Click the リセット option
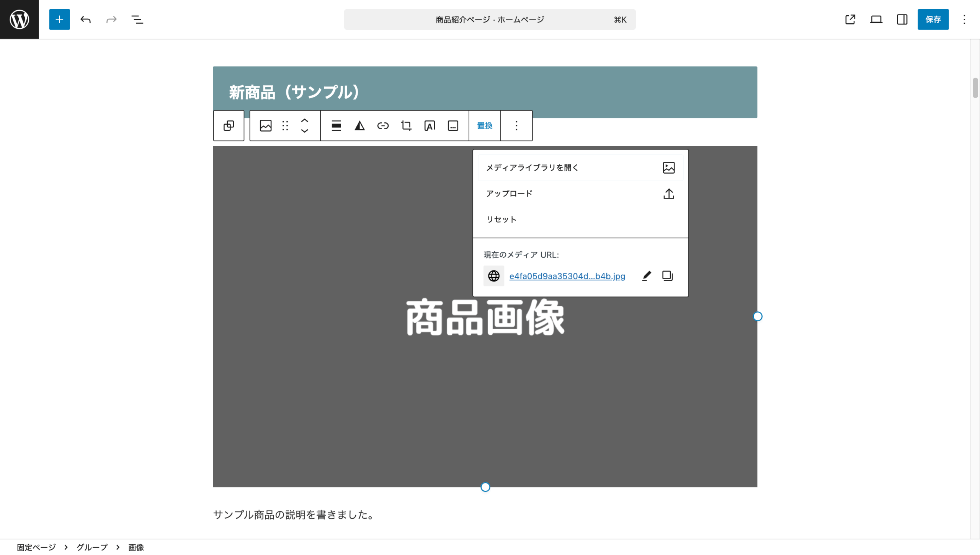Viewport: 980px width, 555px height. tap(501, 220)
